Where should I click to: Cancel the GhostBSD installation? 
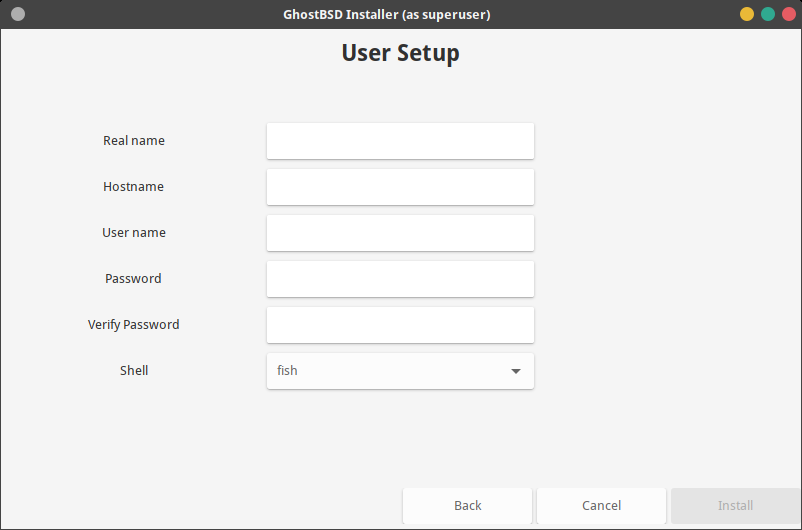[602, 505]
